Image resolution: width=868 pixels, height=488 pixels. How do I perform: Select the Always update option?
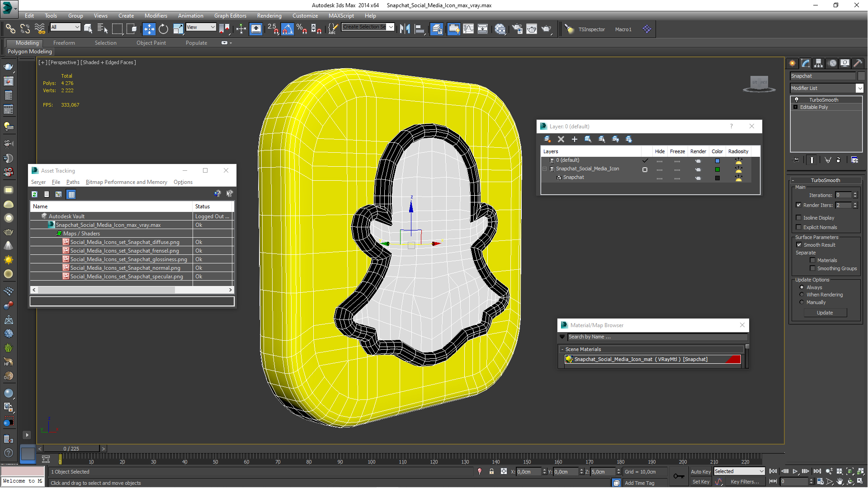coord(802,287)
